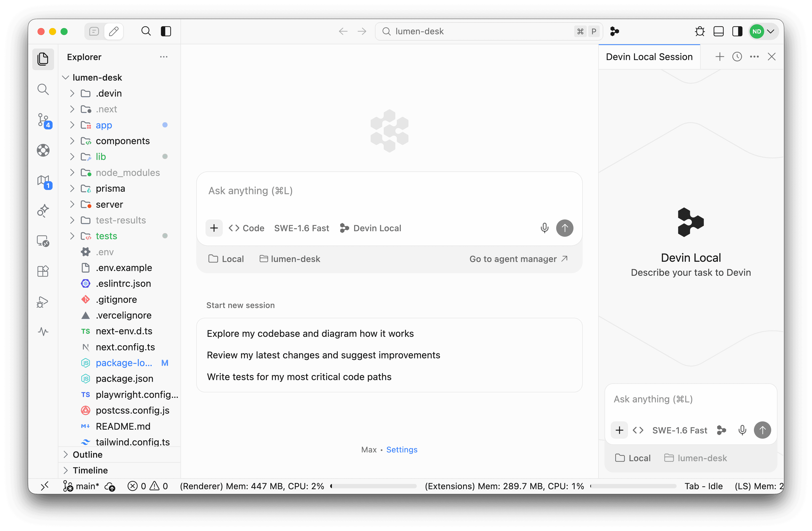Open the Explorer view in activity bar
Image resolution: width=812 pixels, height=531 pixels.
click(x=43, y=59)
